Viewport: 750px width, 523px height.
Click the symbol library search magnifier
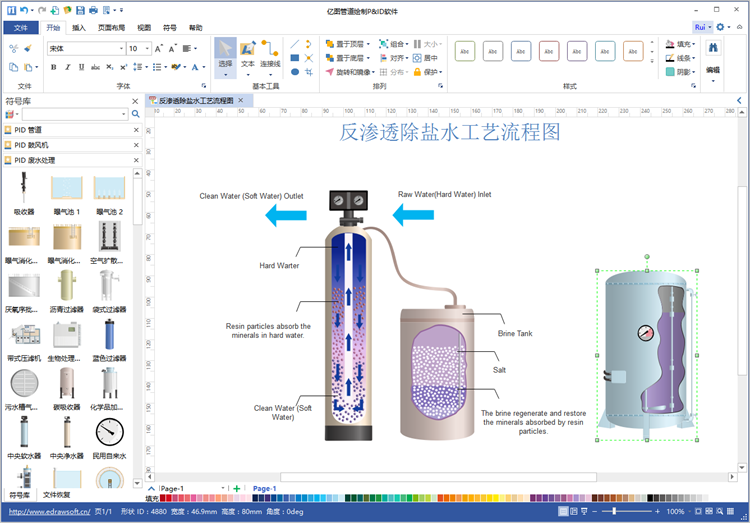[134, 115]
